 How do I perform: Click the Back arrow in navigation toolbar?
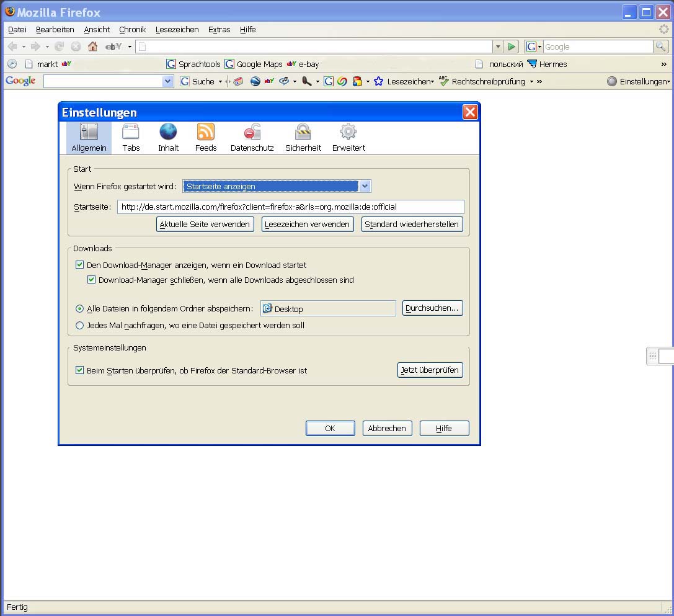tap(12, 47)
